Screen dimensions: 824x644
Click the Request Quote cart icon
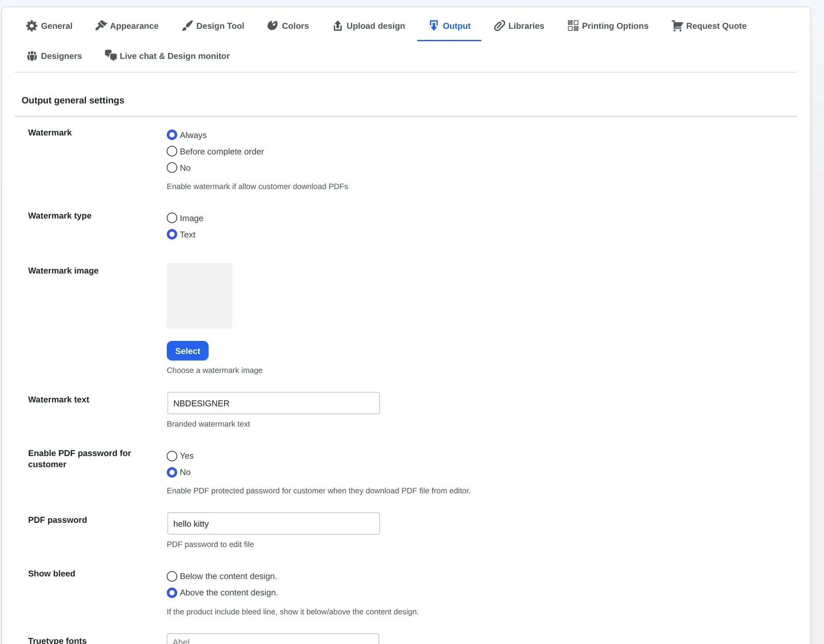pyautogui.click(x=677, y=26)
